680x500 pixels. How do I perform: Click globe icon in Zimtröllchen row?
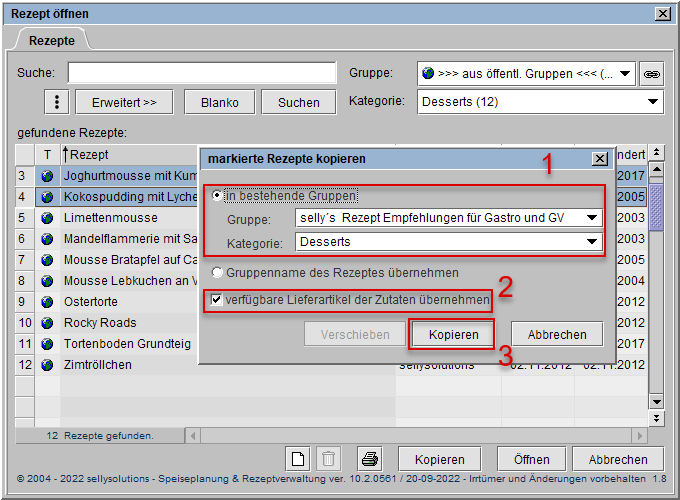tap(47, 365)
